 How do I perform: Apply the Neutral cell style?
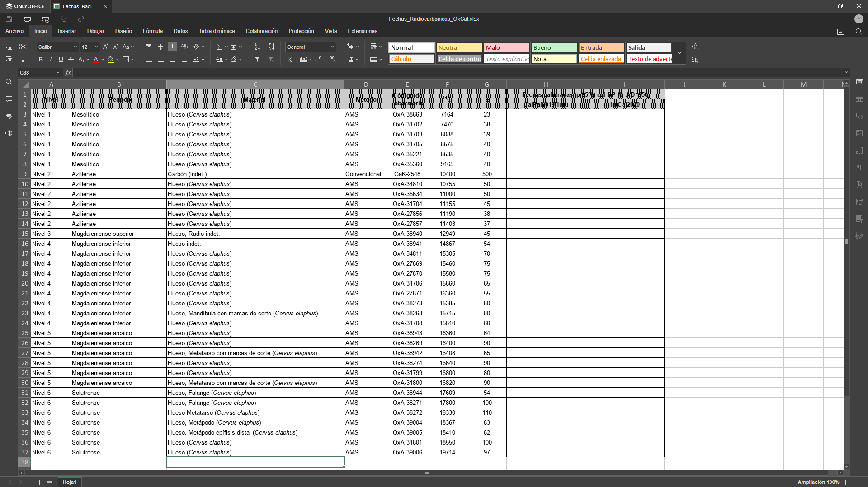pos(459,47)
